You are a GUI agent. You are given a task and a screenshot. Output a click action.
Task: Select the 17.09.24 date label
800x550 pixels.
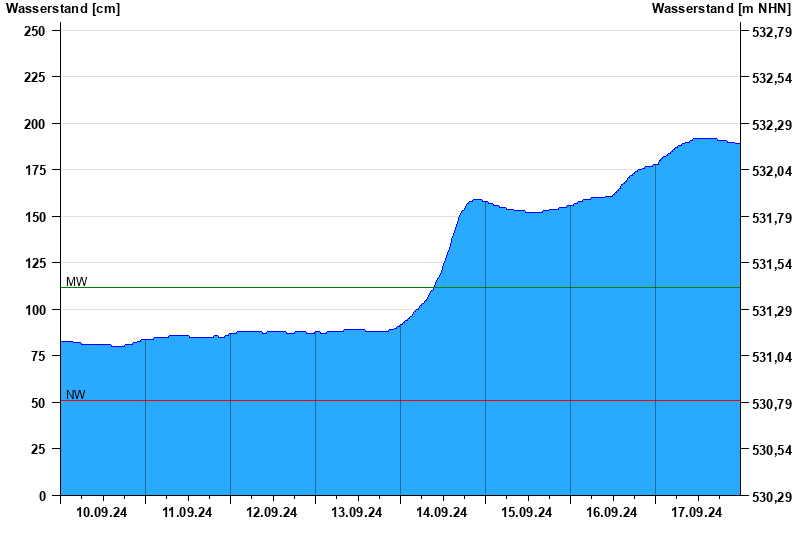pyautogui.click(x=696, y=512)
